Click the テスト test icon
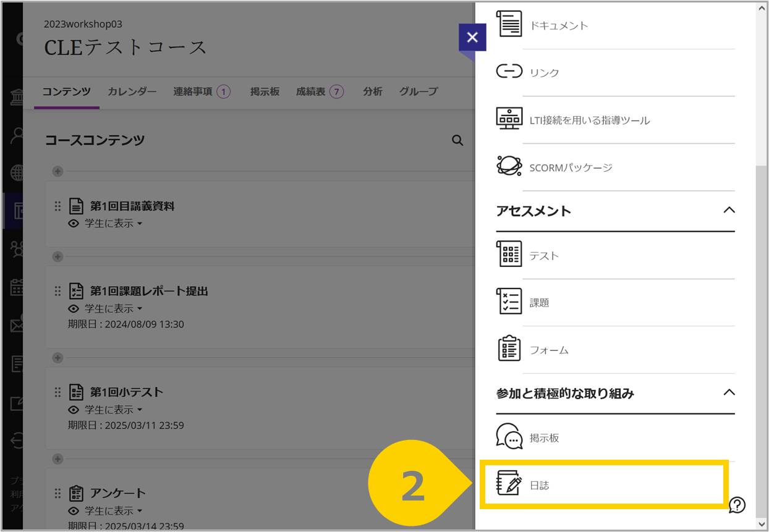This screenshot has width=769, height=532. [x=509, y=254]
